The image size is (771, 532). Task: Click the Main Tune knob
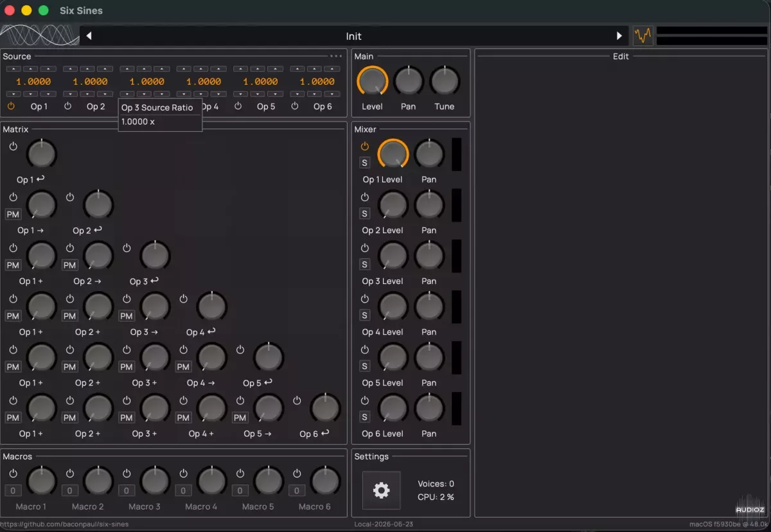point(445,82)
